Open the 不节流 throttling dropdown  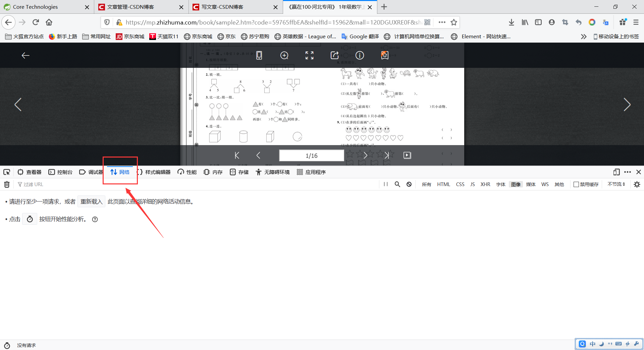click(616, 184)
